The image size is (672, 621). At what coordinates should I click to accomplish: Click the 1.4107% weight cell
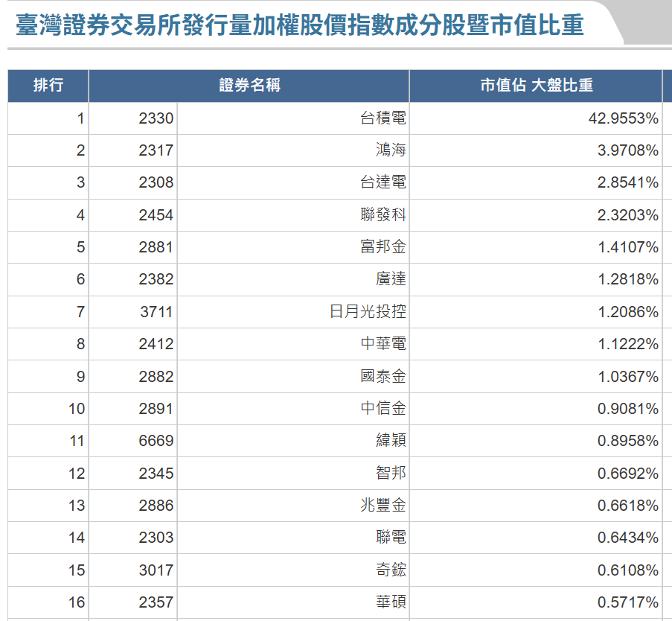pos(628,247)
